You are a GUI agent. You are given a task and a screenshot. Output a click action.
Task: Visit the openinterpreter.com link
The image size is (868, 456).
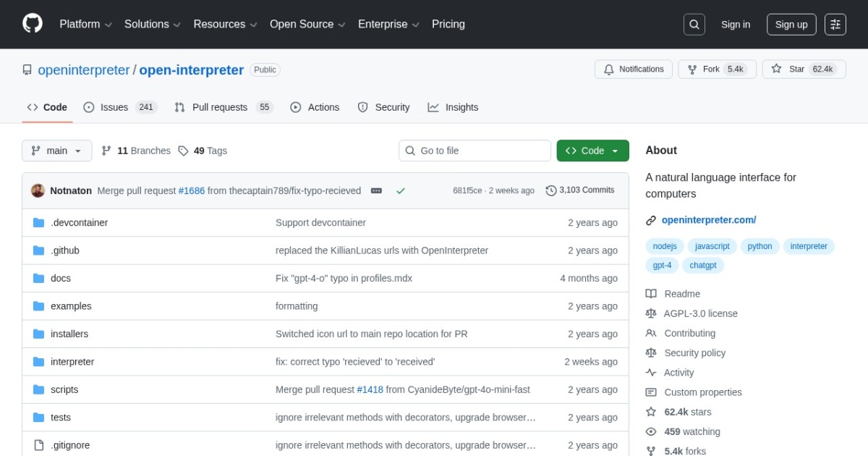coord(710,219)
